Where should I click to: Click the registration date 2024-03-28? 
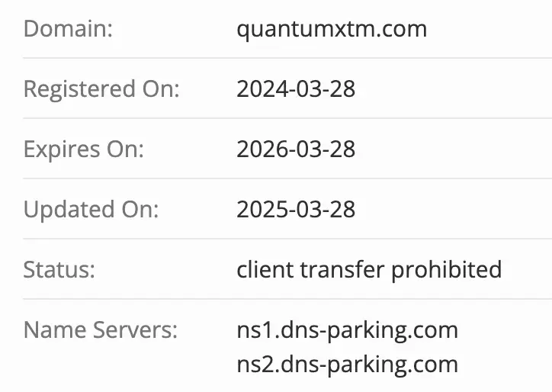[x=296, y=89]
